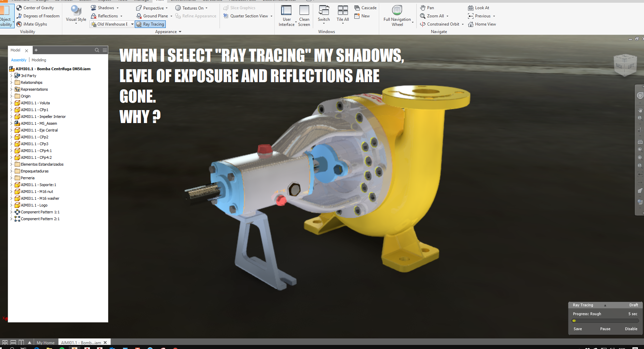The height and width of the screenshot is (349, 644).
Task: Change the Draft quality setting
Action: (x=633, y=305)
